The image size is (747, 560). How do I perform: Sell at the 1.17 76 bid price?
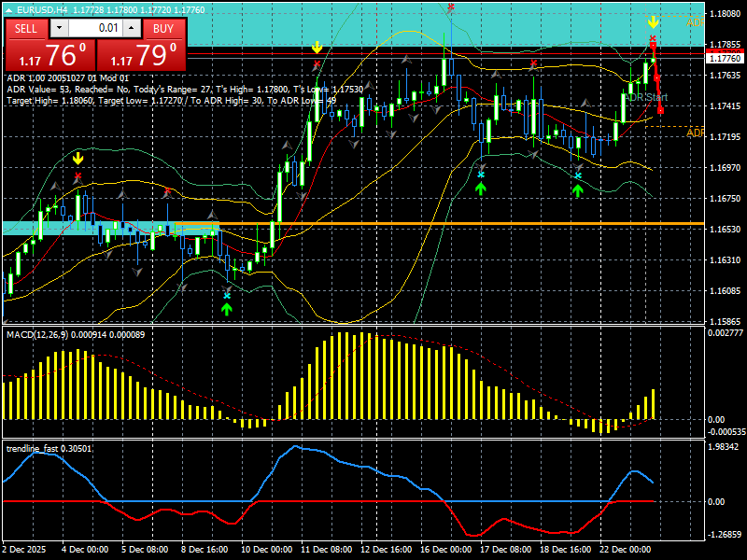(x=50, y=55)
